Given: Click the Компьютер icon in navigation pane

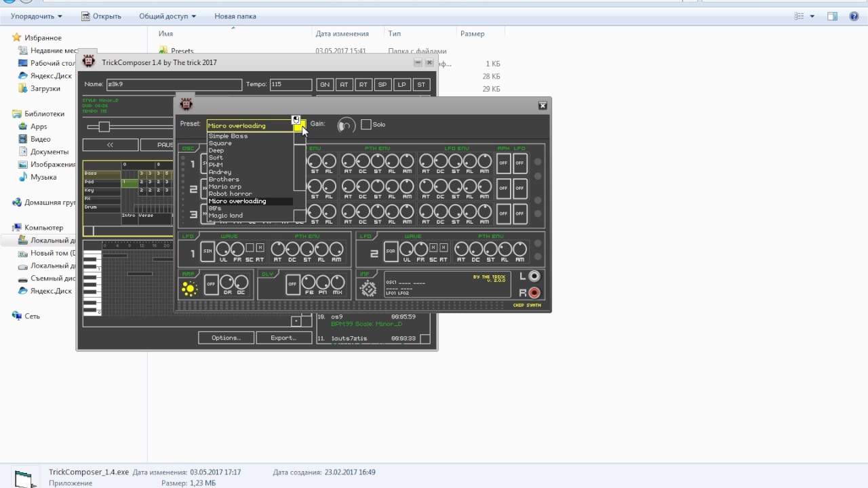Looking at the screenshot, I should pyautogui.click(x=18, y=228).
